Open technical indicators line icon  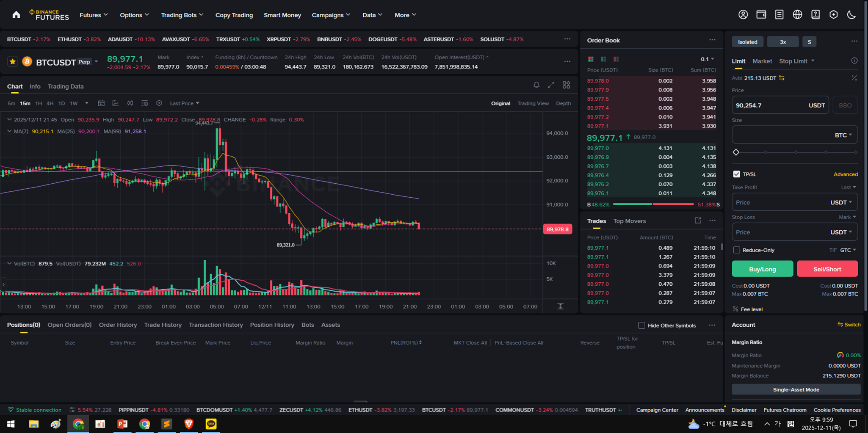116,103
